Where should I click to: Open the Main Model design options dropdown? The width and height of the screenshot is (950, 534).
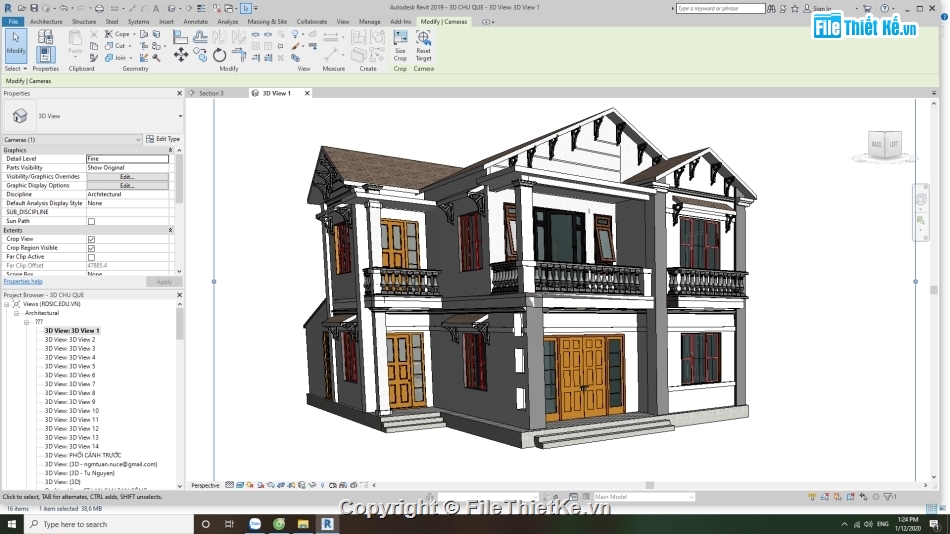coord(644,497)
